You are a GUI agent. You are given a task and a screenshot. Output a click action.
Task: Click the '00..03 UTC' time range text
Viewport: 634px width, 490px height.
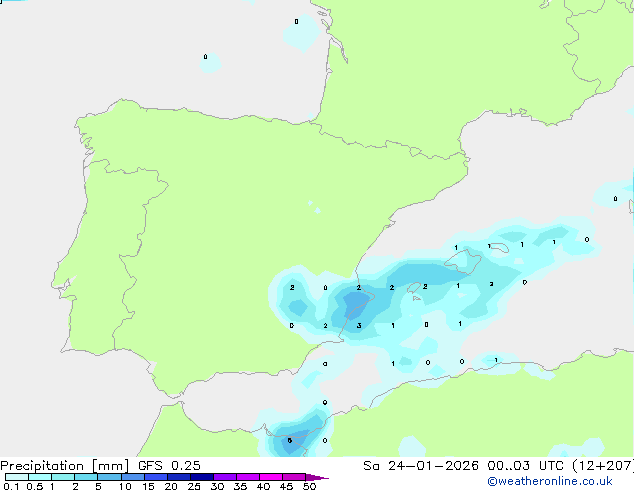click(x=525, y=466)
